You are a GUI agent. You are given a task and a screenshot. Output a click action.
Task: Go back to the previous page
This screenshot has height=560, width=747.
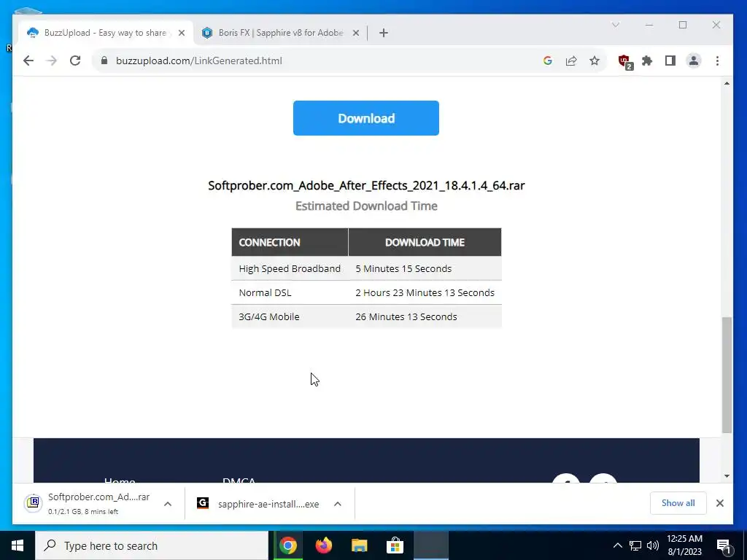(x=28, y=61)
